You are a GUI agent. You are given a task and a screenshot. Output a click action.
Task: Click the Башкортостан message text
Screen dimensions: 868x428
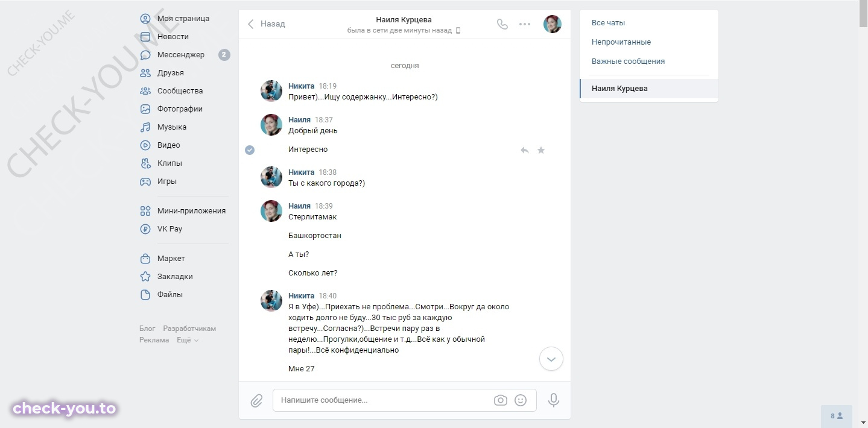tap(315, 236)
